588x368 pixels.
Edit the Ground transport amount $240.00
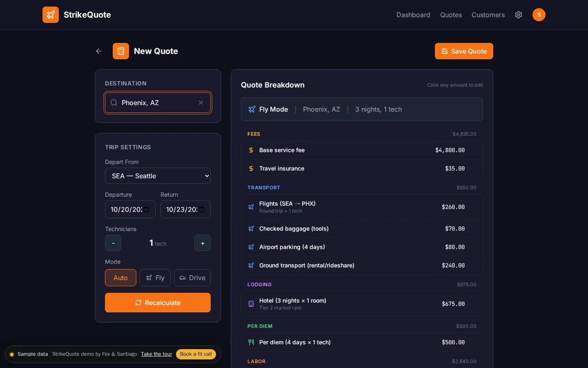coord(453,265)
